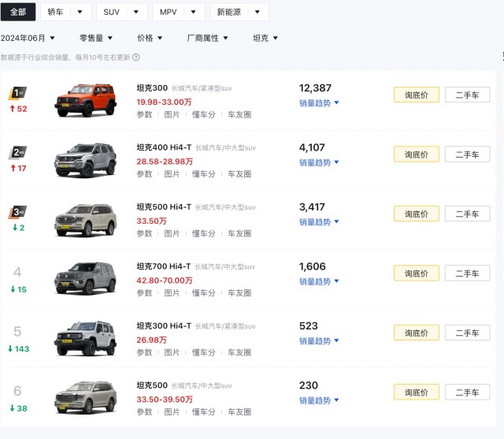Open 图片 for the 12,387-sales 坦克300
Screen dimensions: 504x439
(x=172, y=115)
